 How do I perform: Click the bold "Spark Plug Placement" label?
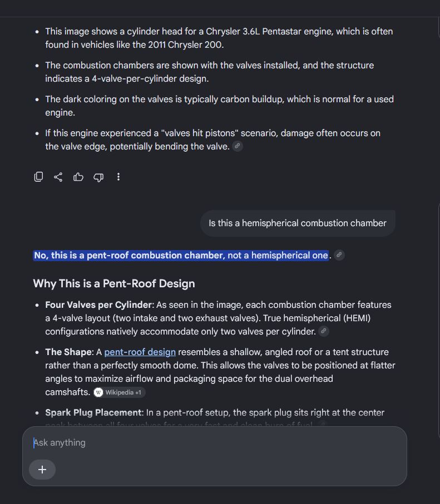[93, 412]
